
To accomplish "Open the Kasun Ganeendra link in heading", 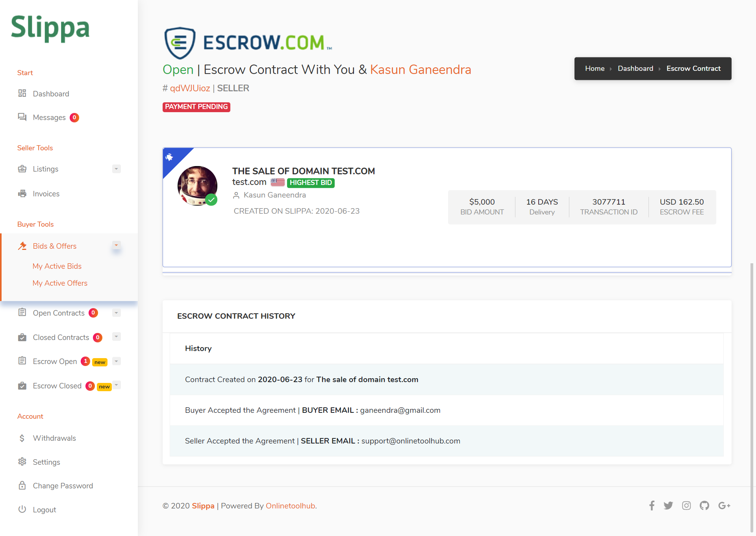I will [421, 70].
